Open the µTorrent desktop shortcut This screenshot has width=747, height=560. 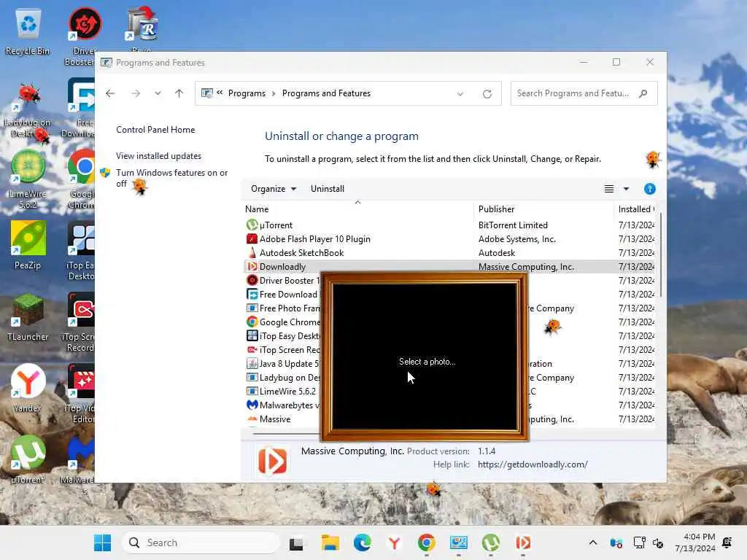click(28, 459)
